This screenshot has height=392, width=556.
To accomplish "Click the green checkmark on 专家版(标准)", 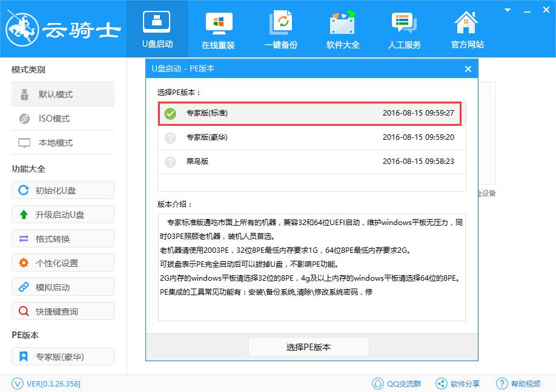I will point(170,114).
